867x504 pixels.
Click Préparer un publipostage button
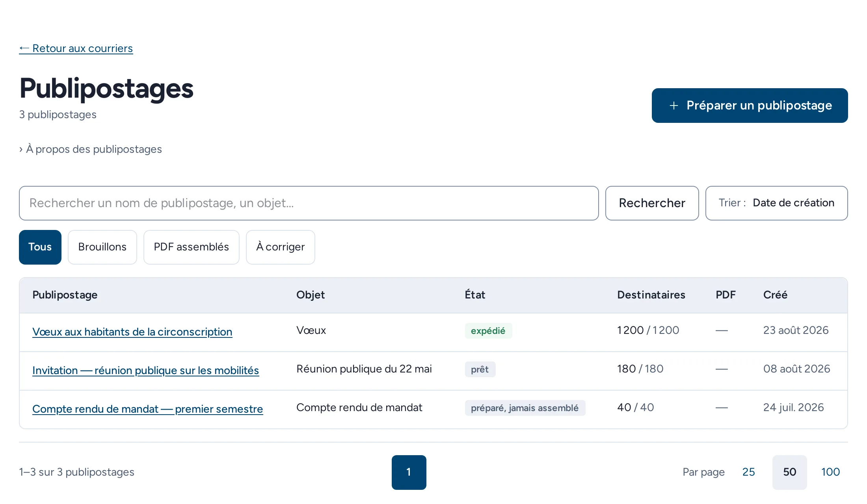(750, 106)
